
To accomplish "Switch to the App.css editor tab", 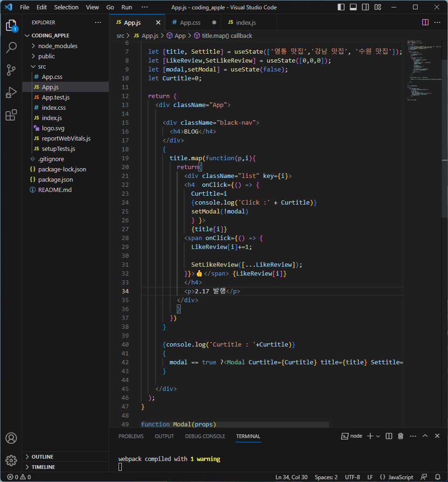I will click(x=193, y=22).
